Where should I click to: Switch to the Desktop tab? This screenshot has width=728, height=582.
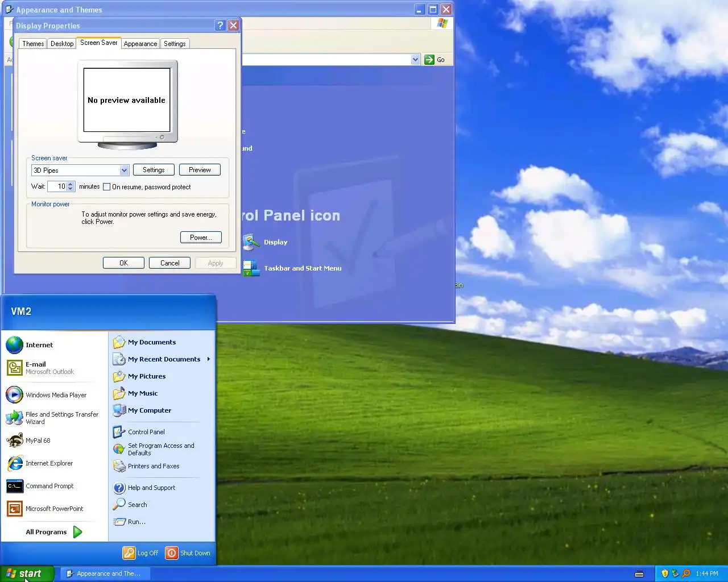[62, 44]
